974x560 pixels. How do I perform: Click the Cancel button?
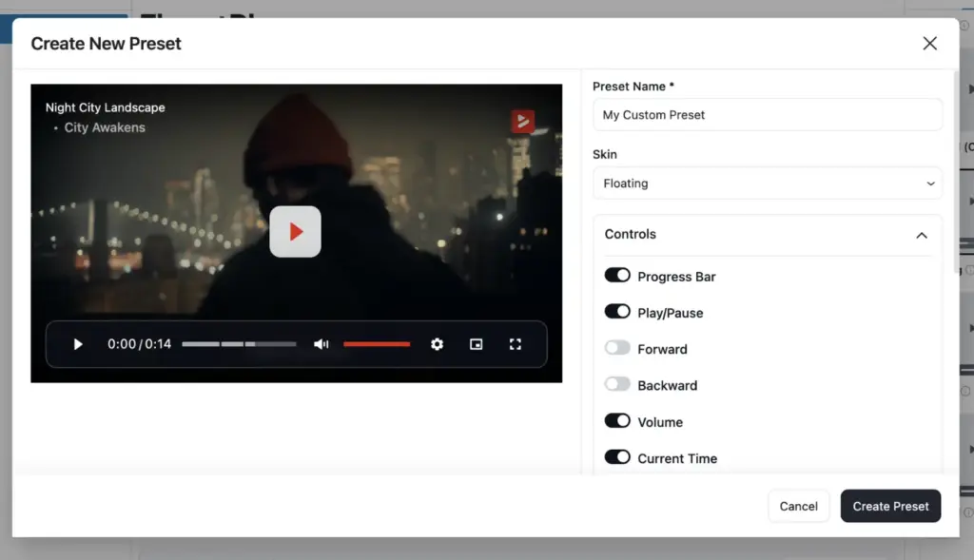(798, 506)
